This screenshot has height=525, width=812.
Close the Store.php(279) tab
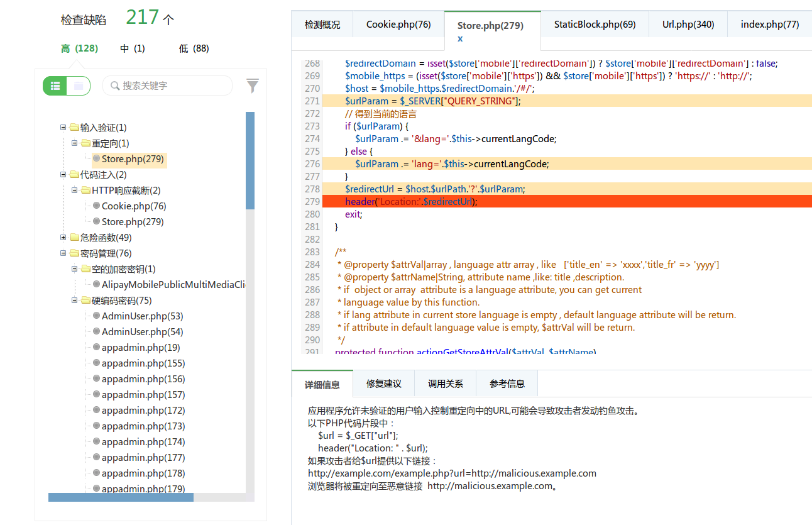[460, 39]
